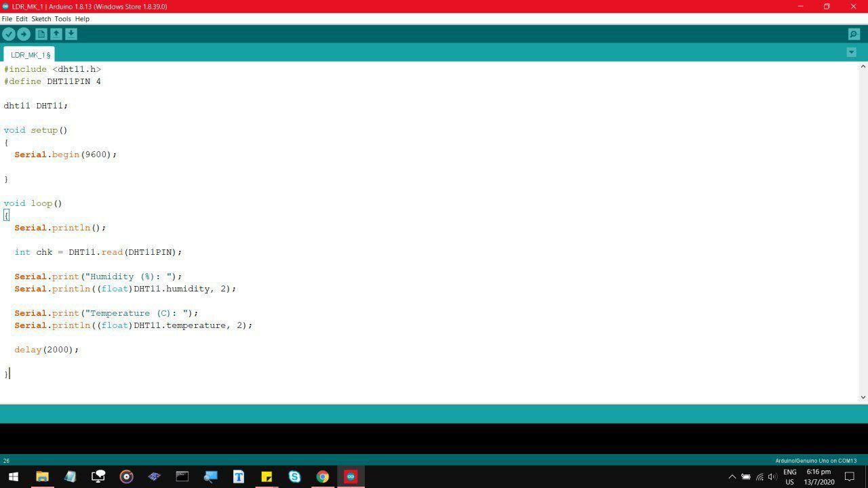The height and width of the screenshot is (488, 868).
Task: Open the blue T text app taskbar icon
Action: coord(239,477)
